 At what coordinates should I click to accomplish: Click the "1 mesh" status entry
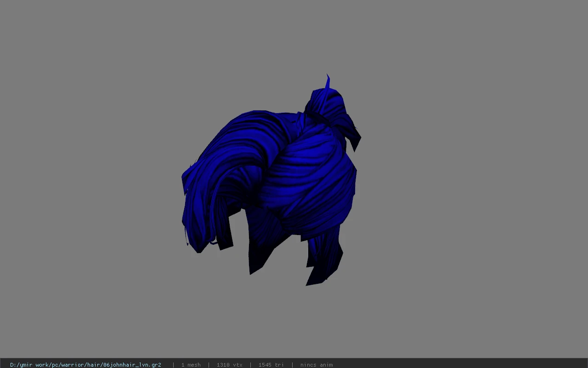[191, 365]
